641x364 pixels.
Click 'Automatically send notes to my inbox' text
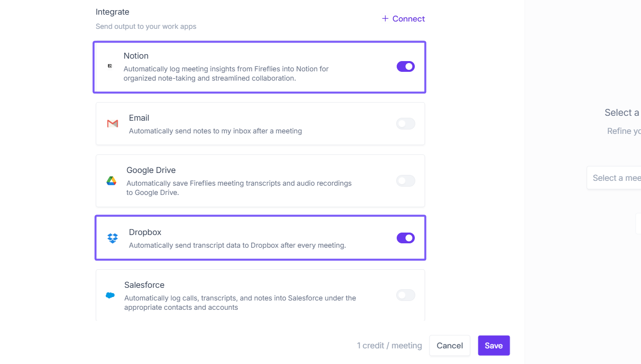pyautogui.click(x=215, y=131)
